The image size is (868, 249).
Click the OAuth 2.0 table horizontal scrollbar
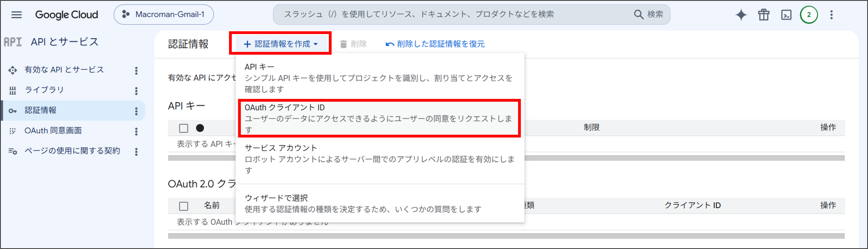point(506,236)
